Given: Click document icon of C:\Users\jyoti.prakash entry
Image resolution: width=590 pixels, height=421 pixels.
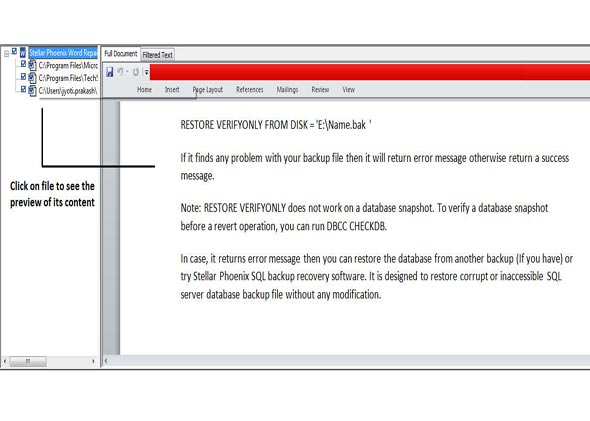Looking at the screenshot, I should point(32,91).
